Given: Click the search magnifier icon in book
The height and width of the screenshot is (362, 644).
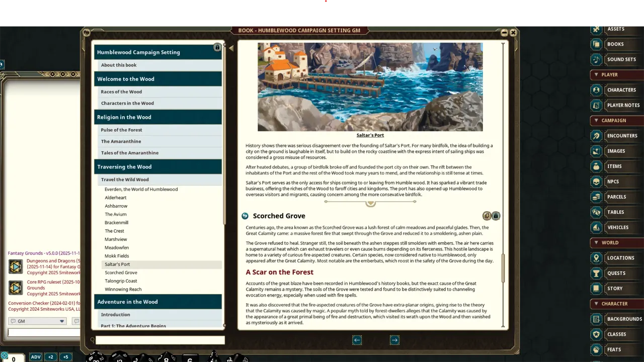Looking at the screenshot, I should (x=92, y=340).
